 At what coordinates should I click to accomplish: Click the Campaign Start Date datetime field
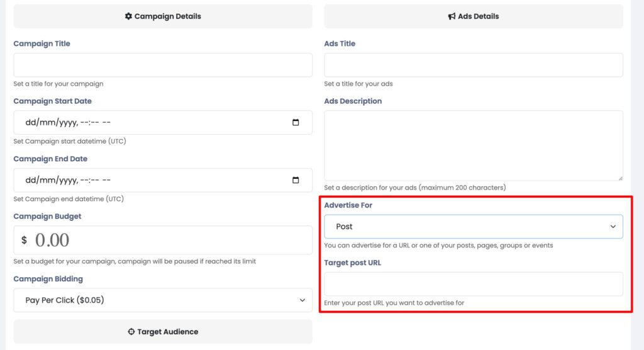(163, 122)
